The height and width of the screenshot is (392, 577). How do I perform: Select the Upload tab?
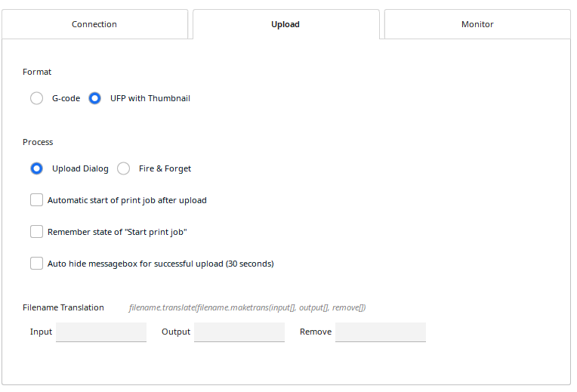(x=285, y=24)
